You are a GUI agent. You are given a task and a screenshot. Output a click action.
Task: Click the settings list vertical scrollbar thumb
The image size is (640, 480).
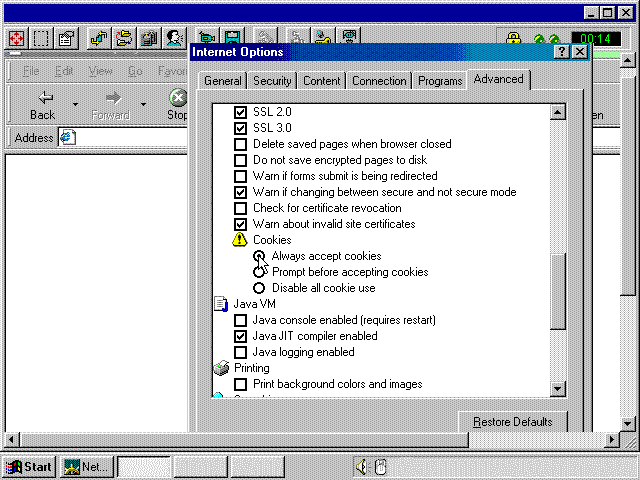coord(558,291)
